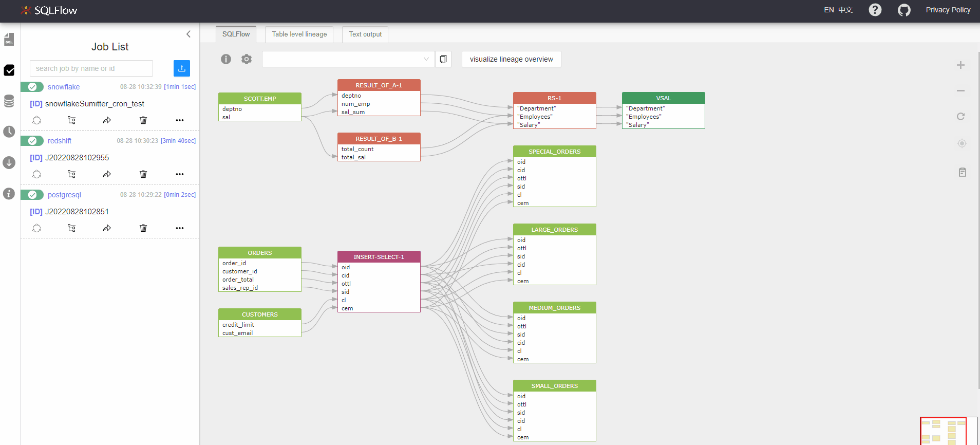Zoom in using the plus icon

pyautogui.click(x=960, y=65)
